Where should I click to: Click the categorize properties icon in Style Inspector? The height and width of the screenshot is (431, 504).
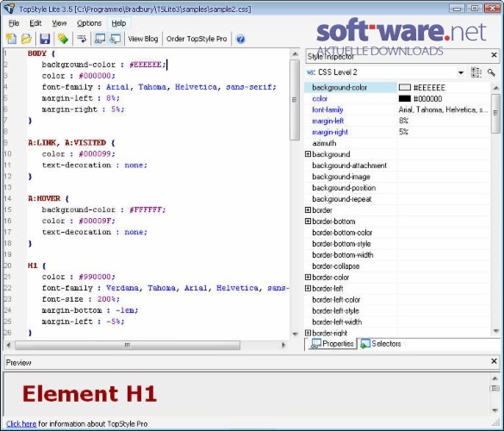coord(476,72)
